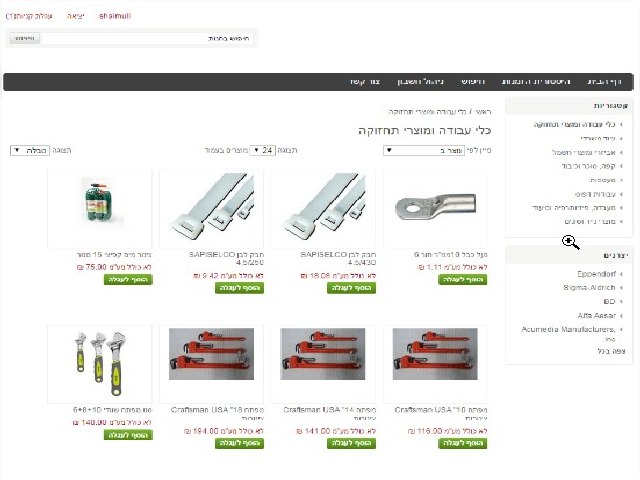
Task: Open the display mode dropdown at far left
Action: 30,150
